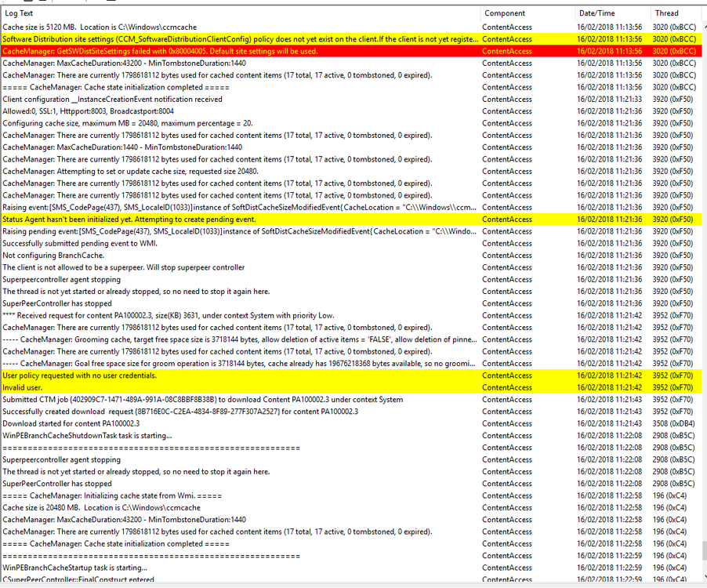Select 'client is not allowed to be a superpeer' row
The width and height of the screenshot is (707, 588).
tap(351, 267)
